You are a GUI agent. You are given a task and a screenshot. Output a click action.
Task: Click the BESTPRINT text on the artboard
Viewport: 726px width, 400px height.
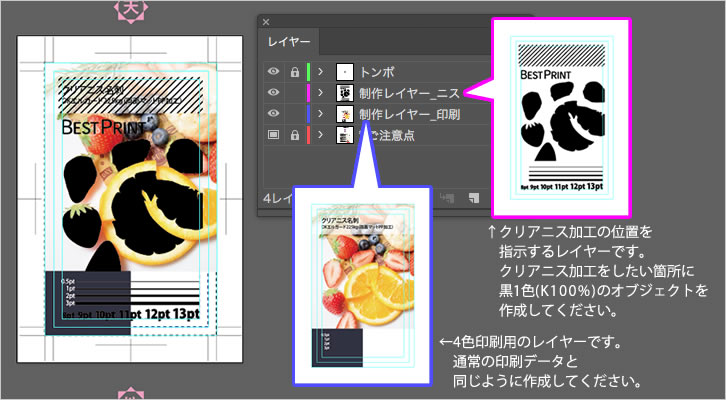(x=103, y=127)
